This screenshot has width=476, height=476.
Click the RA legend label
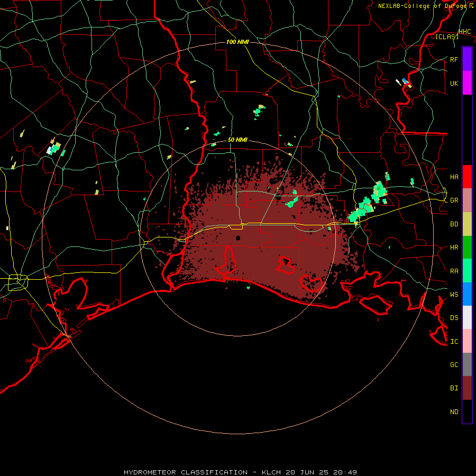click(454, 271)
